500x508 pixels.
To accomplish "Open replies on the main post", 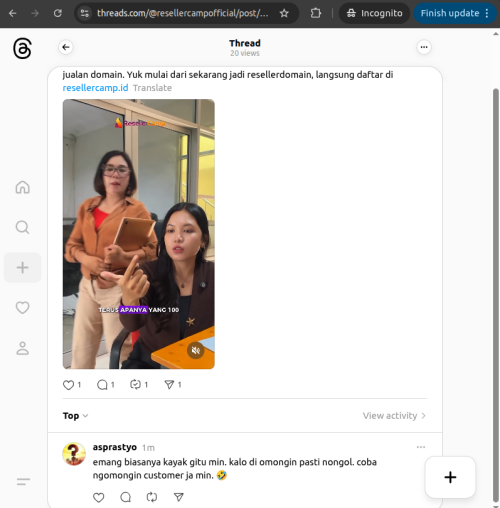I will 102,385.
